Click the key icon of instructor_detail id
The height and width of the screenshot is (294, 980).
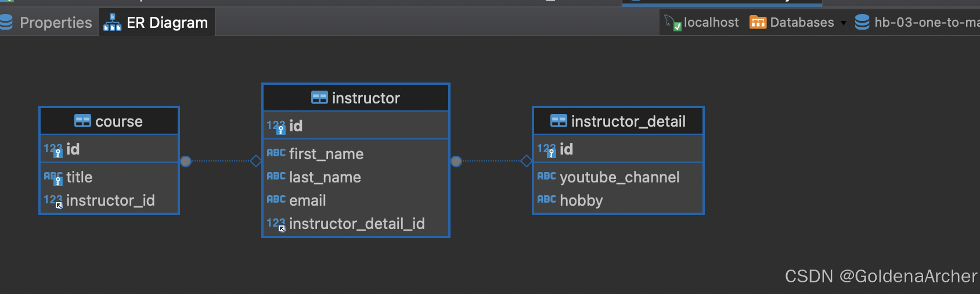[547, 150]
